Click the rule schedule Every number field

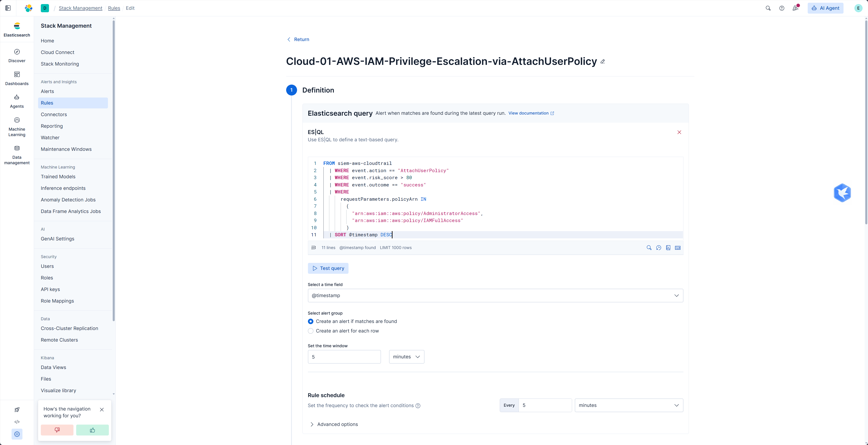pyautogui.click(x=545, y=405)
